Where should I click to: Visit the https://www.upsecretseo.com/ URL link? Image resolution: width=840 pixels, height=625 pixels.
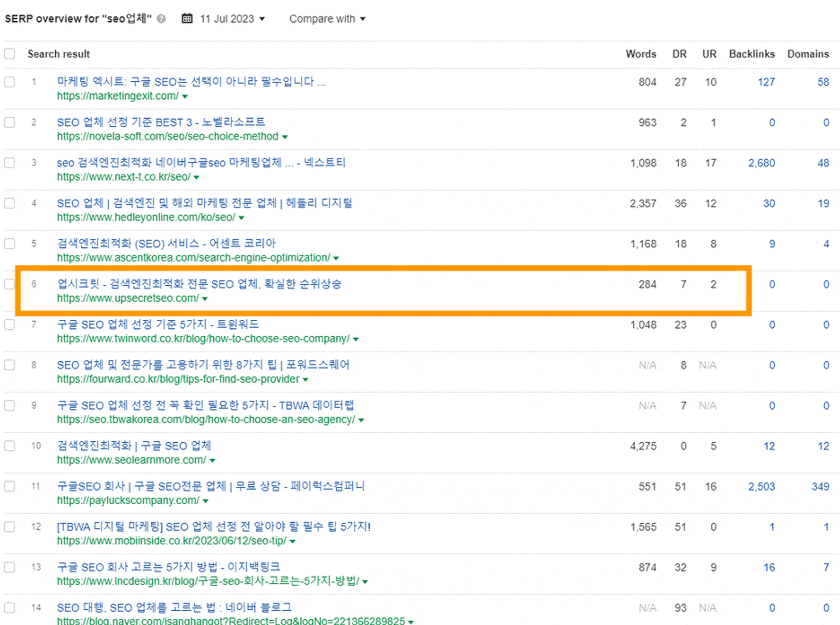pyautogui.click(x=128, y=298)
